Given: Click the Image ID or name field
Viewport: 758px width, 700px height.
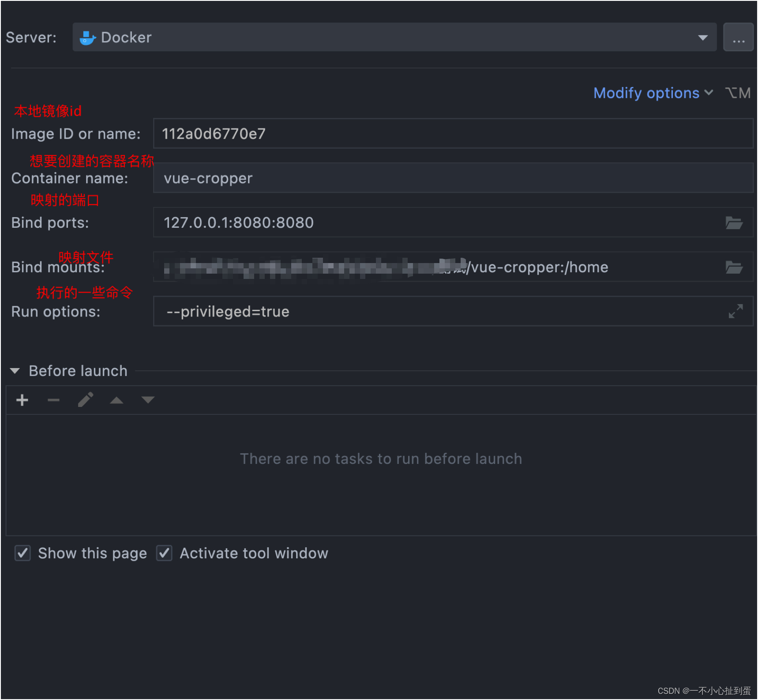Looking at the screenshot, I should [x=453, y=134].
